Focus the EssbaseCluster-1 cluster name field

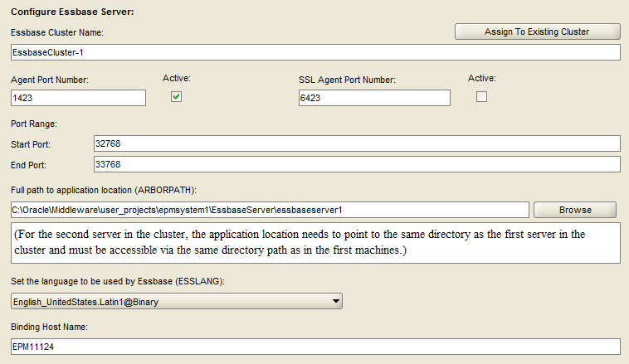click(x=315, y=52)
